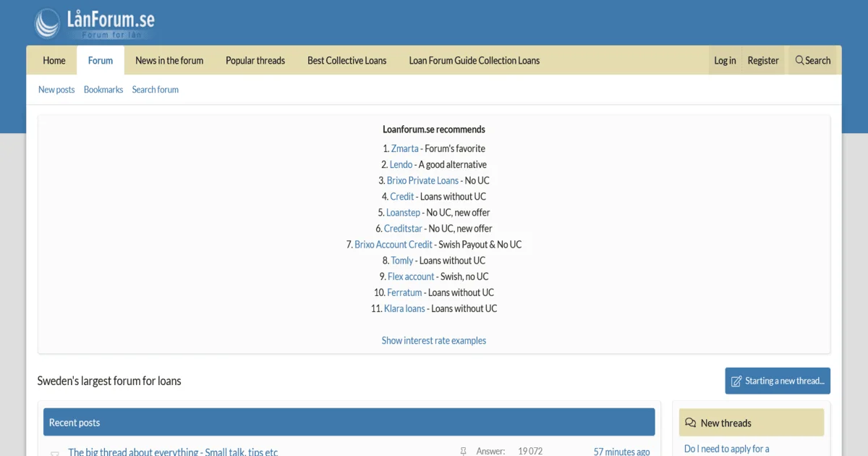This screenshot has height=456, width=868.
Task: Open News in the forum
Action: [169, 61]
